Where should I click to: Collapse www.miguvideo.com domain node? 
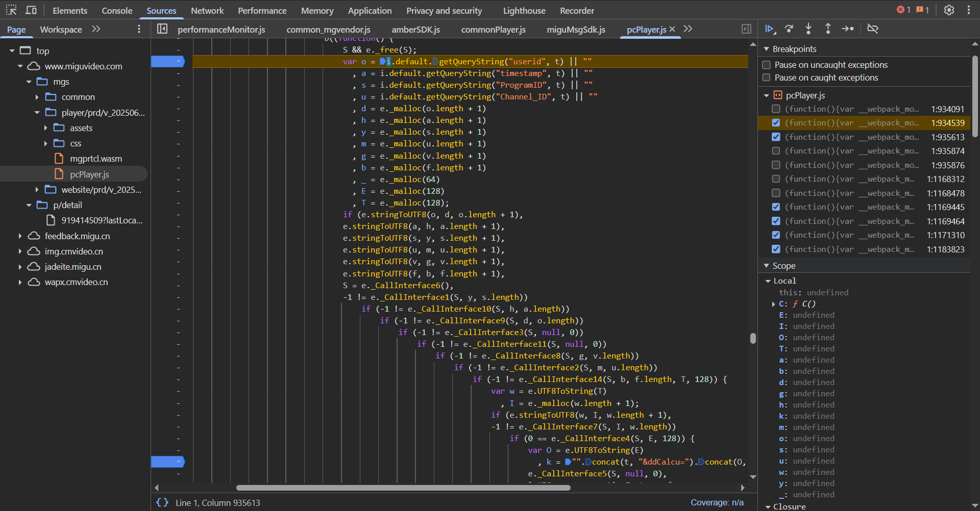pos(20,66)
